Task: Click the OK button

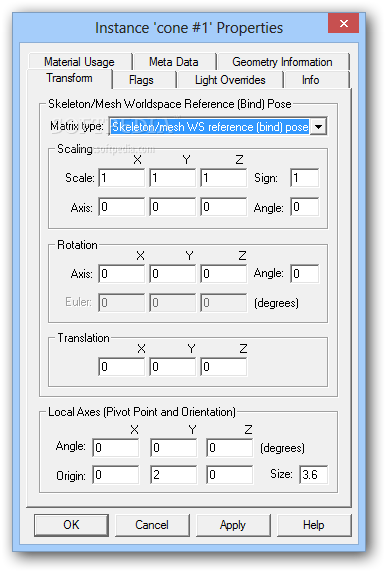Action: pyautogui.click(x=71, y=525)
